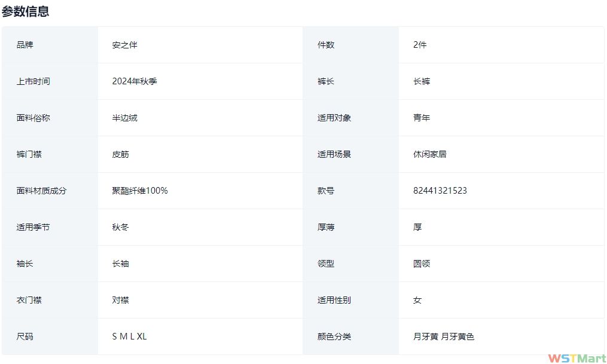Click the 颜色分类 label cell
The width and height of the screenshot is (607, 364).
click(334, 337)
